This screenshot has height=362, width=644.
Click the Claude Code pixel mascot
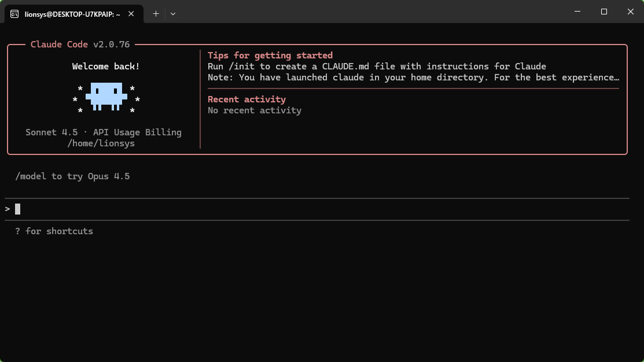106,95
